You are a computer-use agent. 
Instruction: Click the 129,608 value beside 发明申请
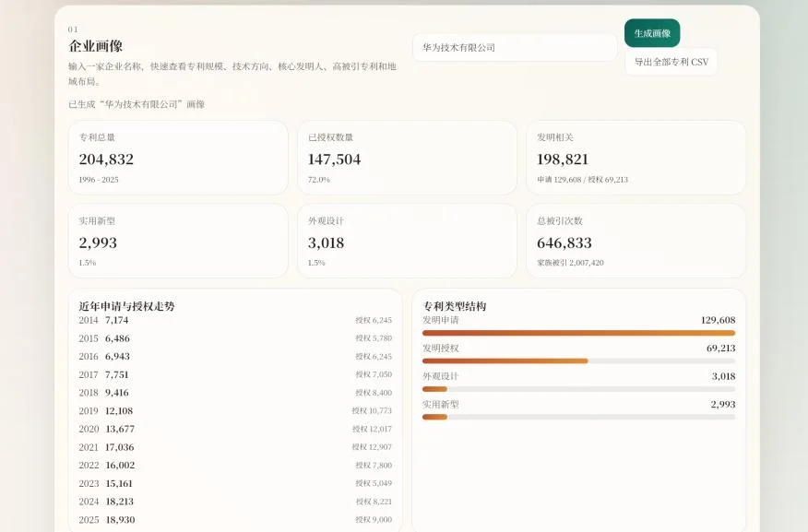pos(718,320)
